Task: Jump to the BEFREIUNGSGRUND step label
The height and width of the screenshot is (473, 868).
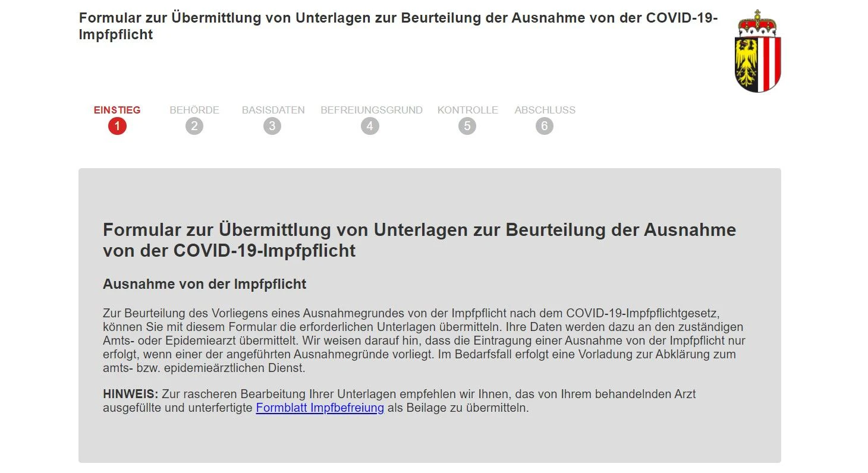Action: pyautogui.click(x=372, y=110)
